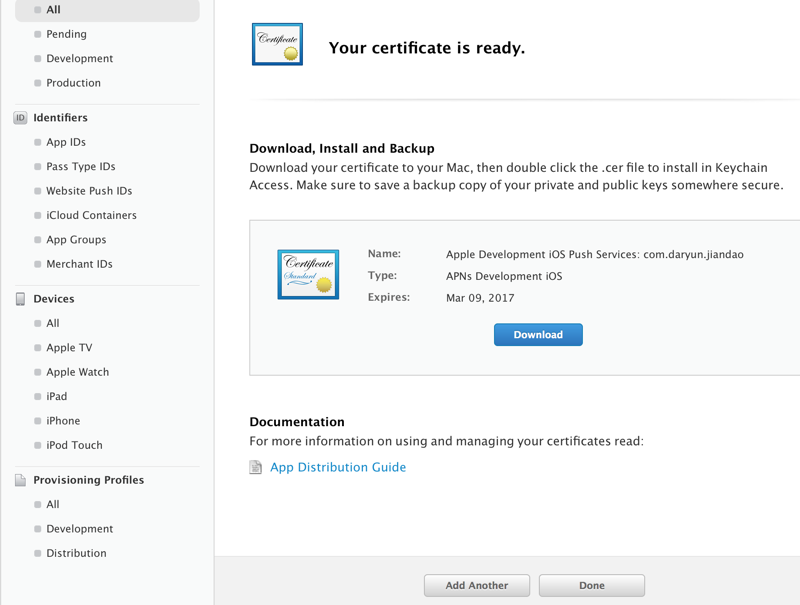The height and width of the screenshot is (605, 800).
Task: Show Pending certificates
Action: (x=66, y=34)
